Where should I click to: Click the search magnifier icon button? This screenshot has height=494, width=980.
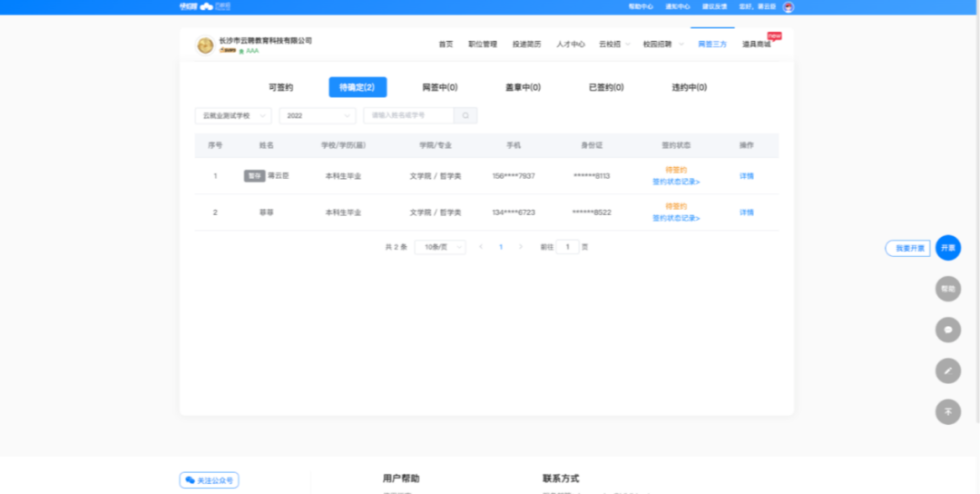(x=465, y=115)
